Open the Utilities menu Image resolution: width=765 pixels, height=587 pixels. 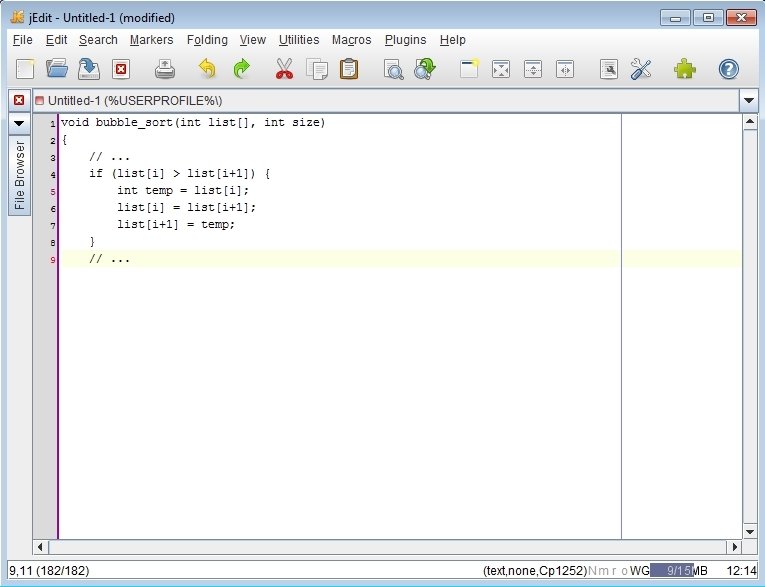click(x=299, y=40)
